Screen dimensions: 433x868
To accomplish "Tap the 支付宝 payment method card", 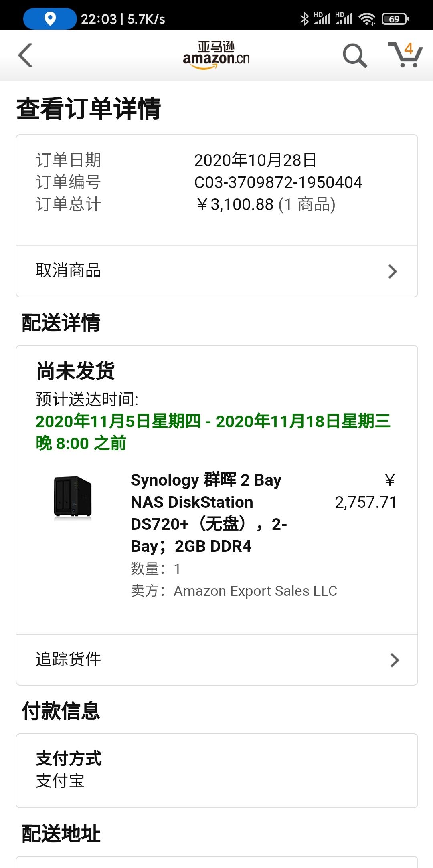I will coord(217,771).
